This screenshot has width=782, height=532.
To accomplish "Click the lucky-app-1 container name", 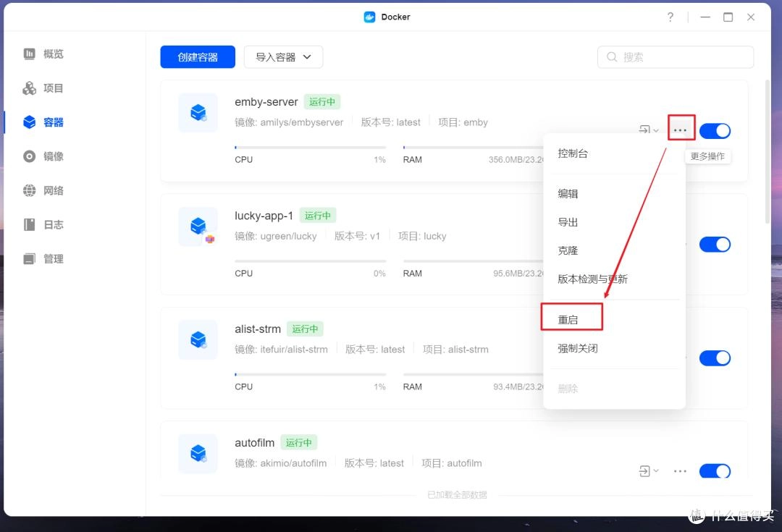I will pos(264,216).
